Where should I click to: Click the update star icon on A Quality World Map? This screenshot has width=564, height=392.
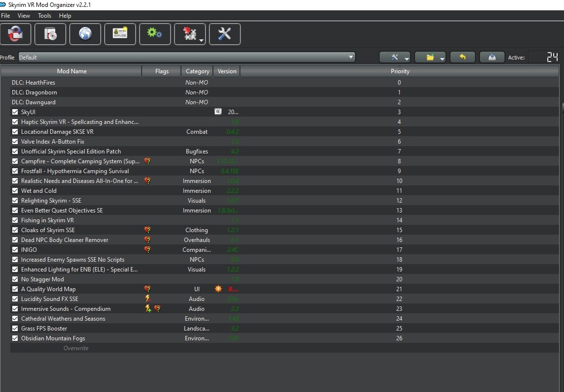coord(218,289)
